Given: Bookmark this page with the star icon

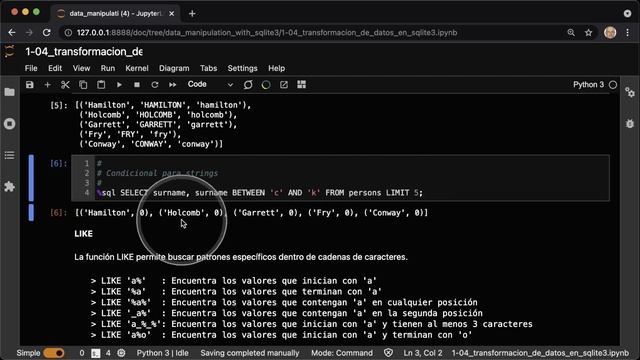Looking at the screenshot, I should (x=588, y=33).
